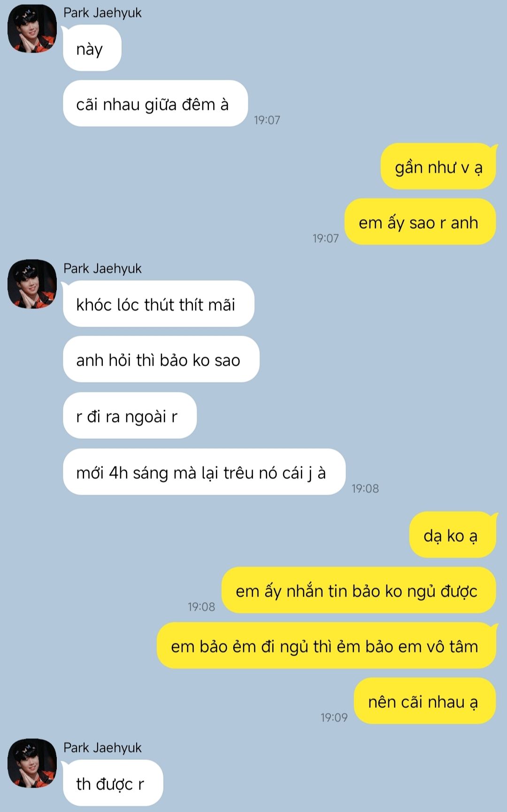
Task: Click the sender name above 'khóc lóc thút thít mãi'
Action: (102, 268)
